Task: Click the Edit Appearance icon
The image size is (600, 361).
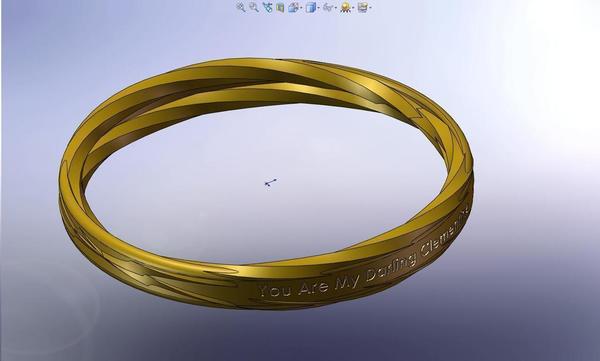Action: pyautogui.click(x=346, y=7)
